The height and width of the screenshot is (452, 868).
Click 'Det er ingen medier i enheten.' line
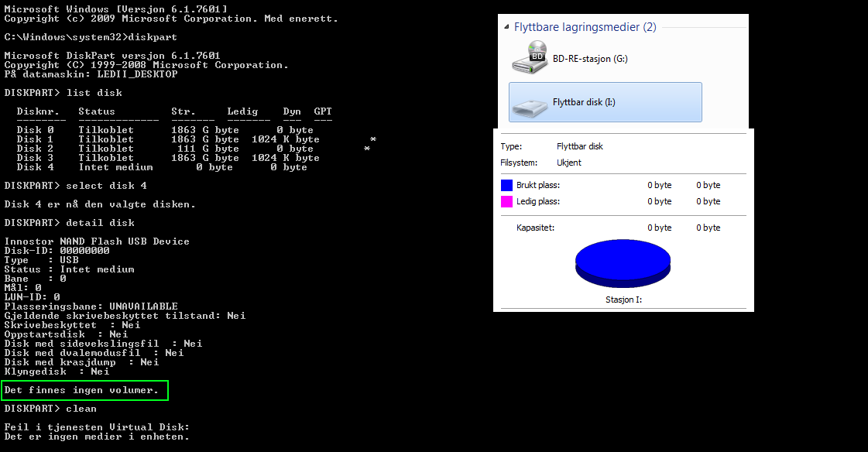tap(97, 437)
